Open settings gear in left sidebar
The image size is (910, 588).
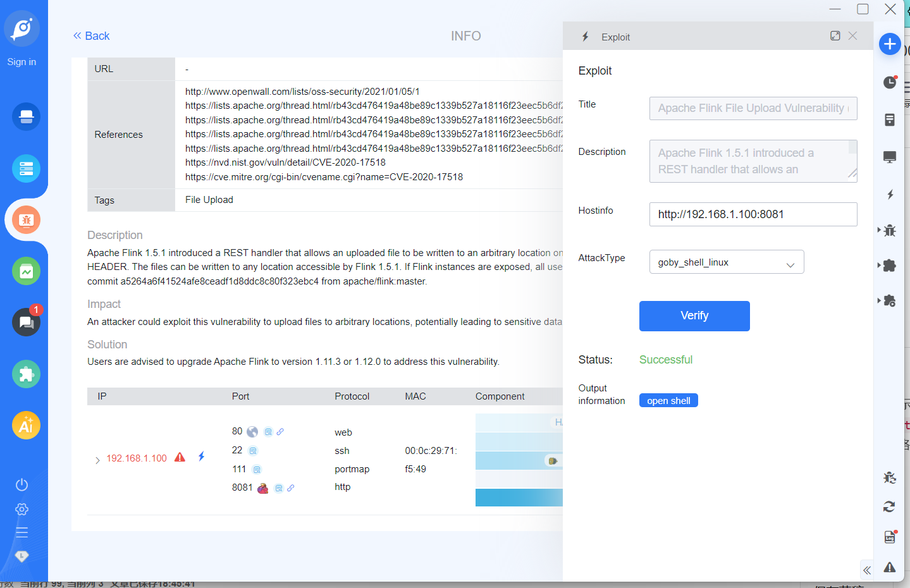coord(22,509)
